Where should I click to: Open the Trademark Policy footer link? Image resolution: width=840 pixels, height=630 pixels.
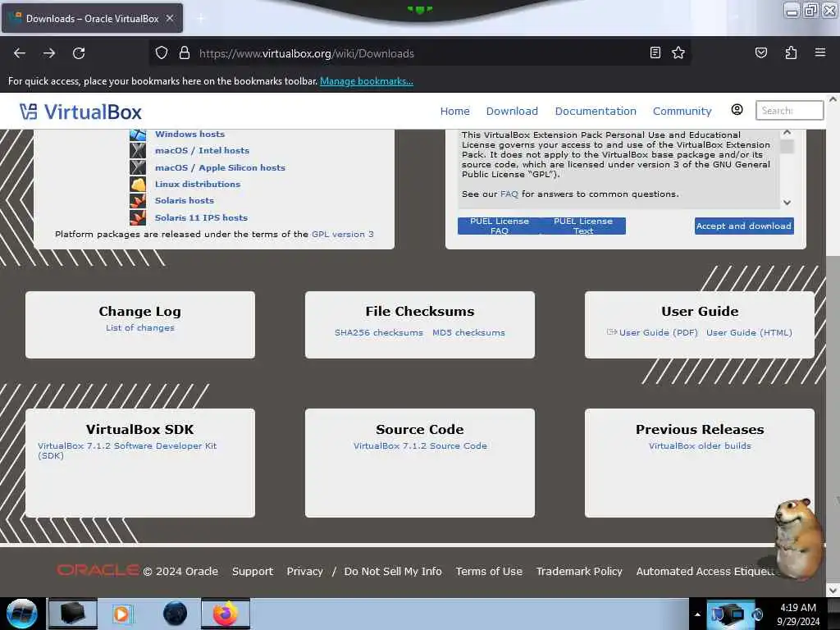(579, 571)
